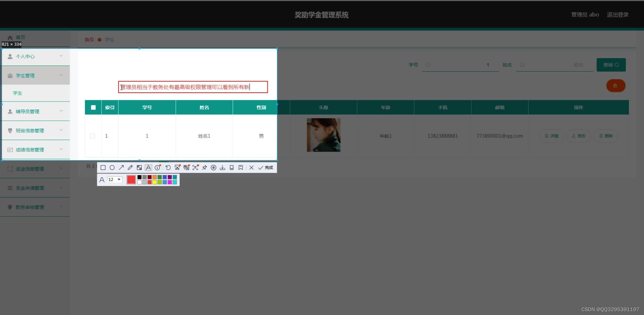Expand the 奖金信息管理 sidebar menu
Screen dimensions: 644x315
(x=35, y=169)
